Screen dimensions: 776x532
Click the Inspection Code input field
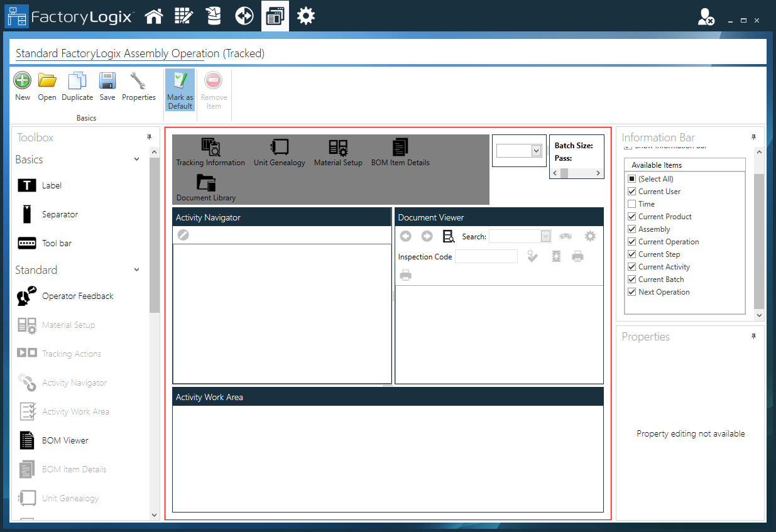click(486, 256)
